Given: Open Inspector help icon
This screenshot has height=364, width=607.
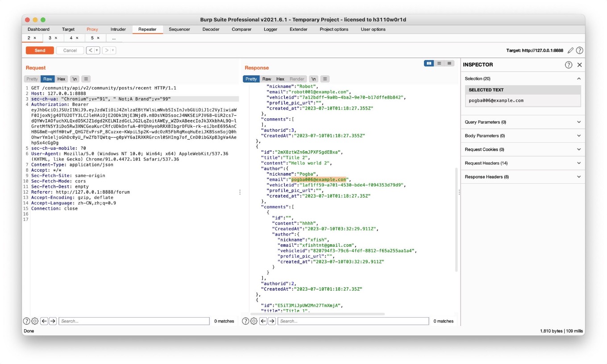Looking at the screenshot, I should click(x=569, y=65).
